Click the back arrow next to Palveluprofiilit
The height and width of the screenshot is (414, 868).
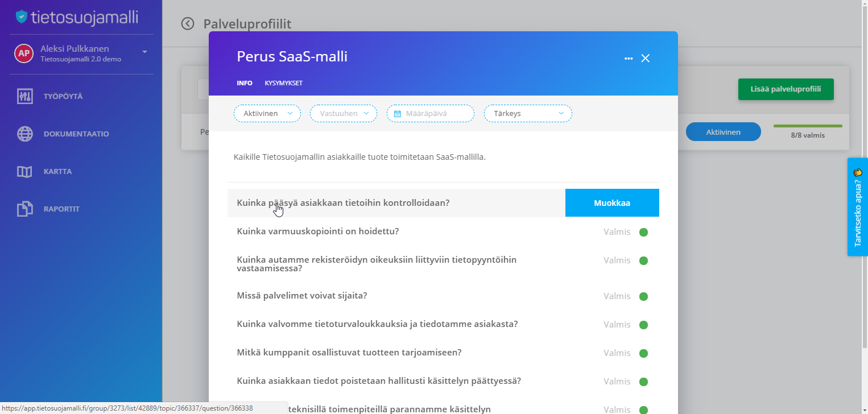[188, 23]
